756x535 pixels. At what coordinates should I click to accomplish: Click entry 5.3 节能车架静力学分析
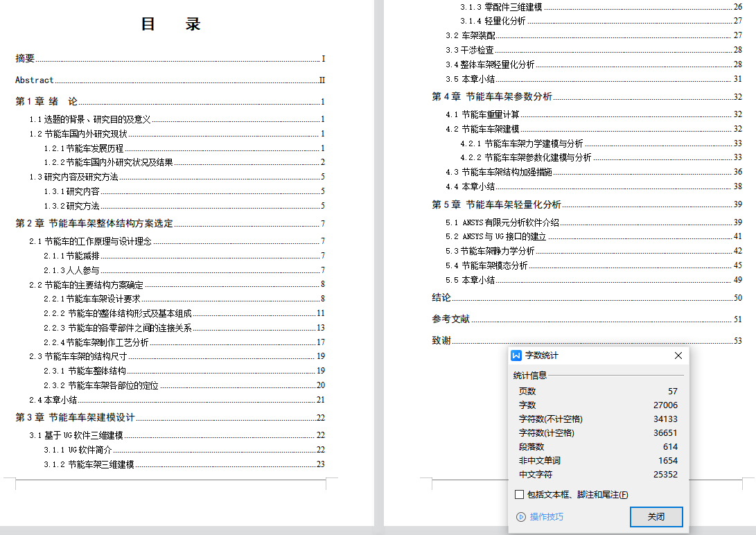[594, 251]
